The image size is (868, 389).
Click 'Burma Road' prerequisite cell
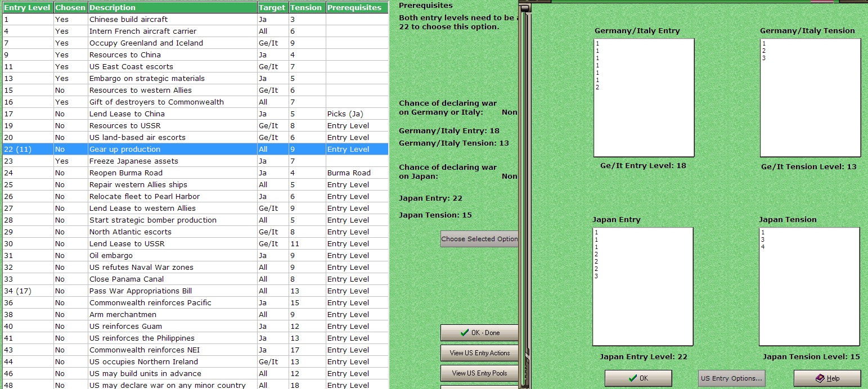(357, 173)
